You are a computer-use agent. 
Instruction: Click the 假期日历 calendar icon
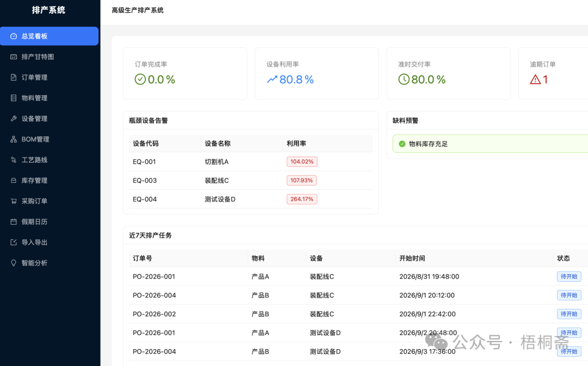14,222
